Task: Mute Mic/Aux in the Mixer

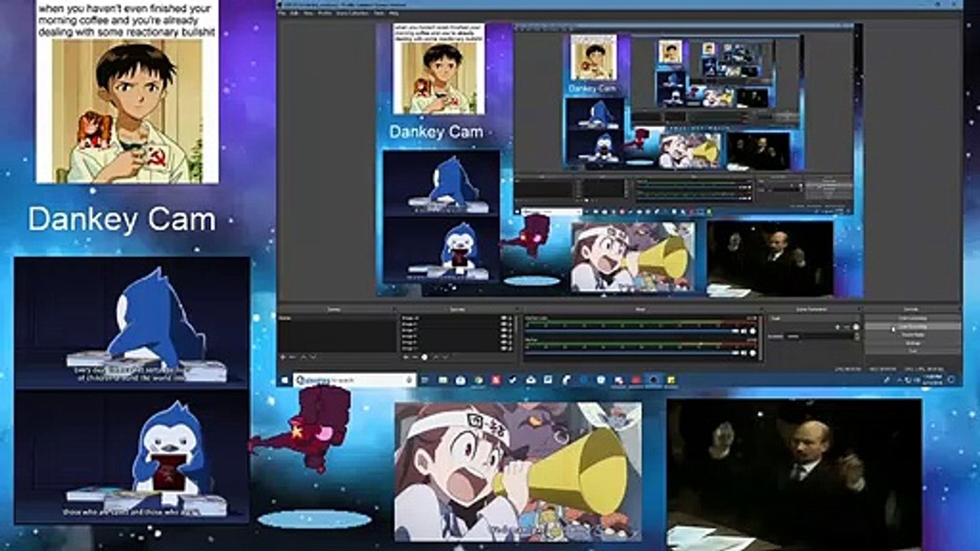Action: coord(744,353)
